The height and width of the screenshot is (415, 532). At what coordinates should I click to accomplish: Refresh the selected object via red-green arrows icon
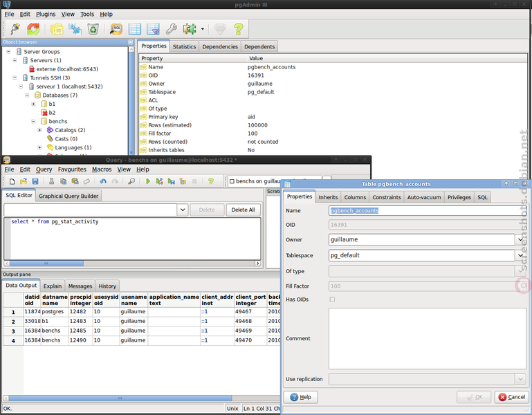pyautogui.click(x=33, y=29)
